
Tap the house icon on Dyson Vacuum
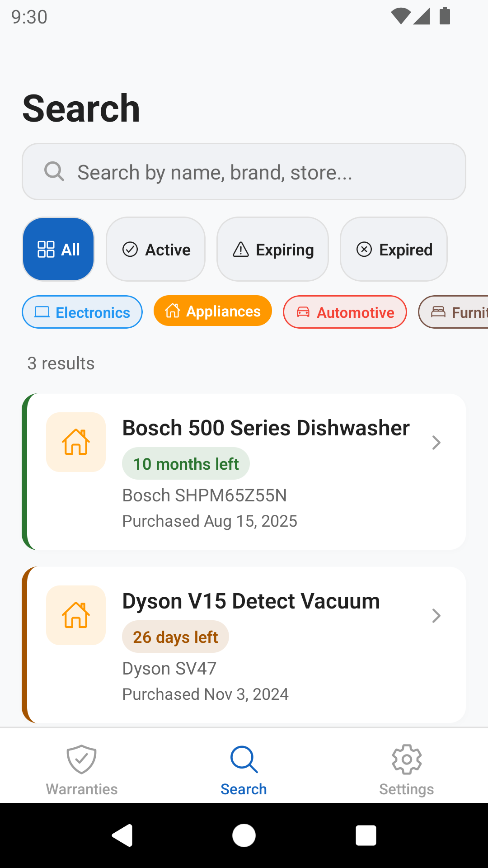click(x=76, y=615)
